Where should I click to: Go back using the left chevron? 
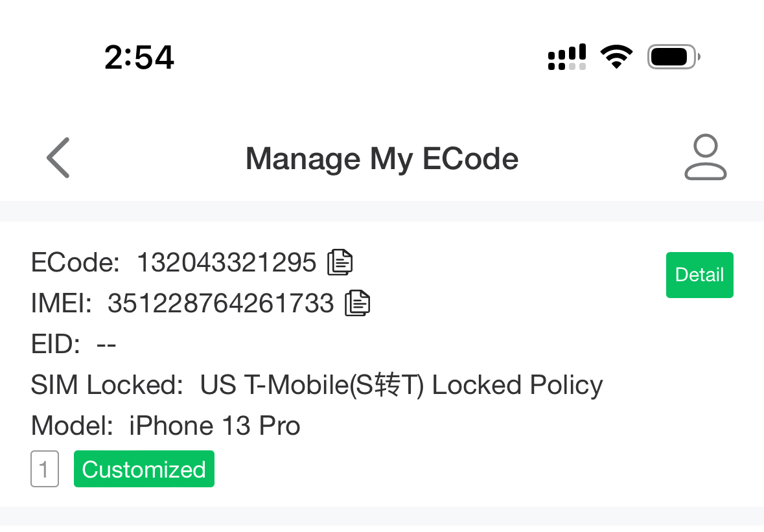pyautogui.click(x=58, y=158)
